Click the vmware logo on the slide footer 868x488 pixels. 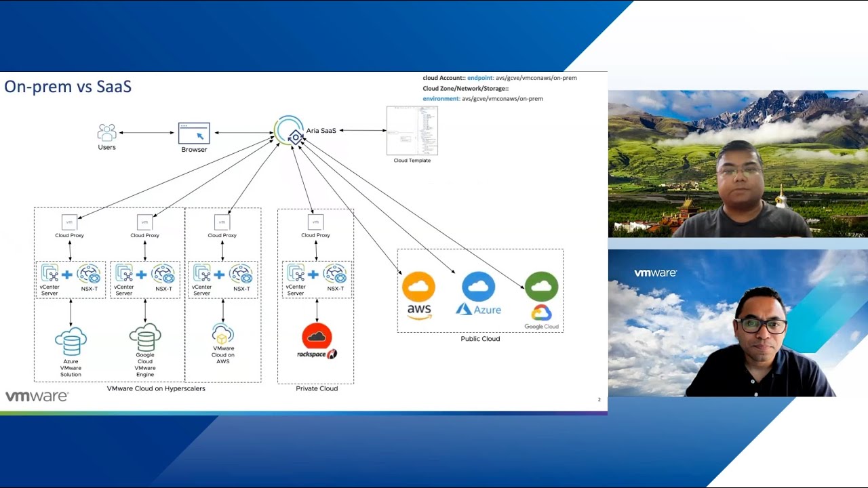[x=37, y=396]
